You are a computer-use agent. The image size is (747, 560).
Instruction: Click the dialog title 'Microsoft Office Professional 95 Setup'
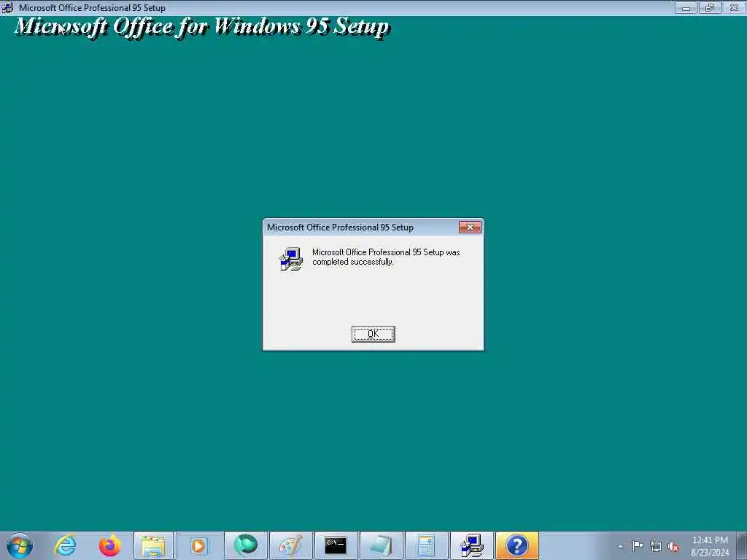(x=340, y=227)
